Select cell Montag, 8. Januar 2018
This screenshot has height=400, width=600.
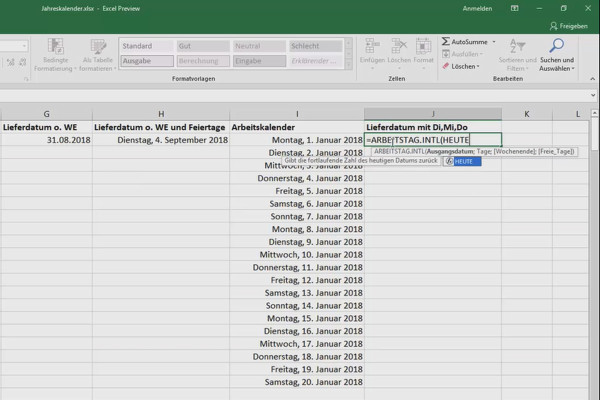click(x=297, y=229)
